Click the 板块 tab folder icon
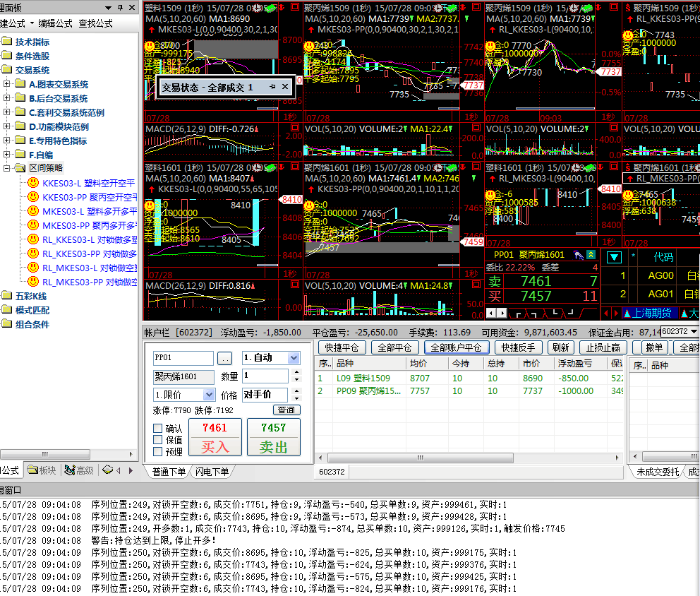Image resolution: width=700 pixels, height=596 pixels. click(x=32, y=470)
